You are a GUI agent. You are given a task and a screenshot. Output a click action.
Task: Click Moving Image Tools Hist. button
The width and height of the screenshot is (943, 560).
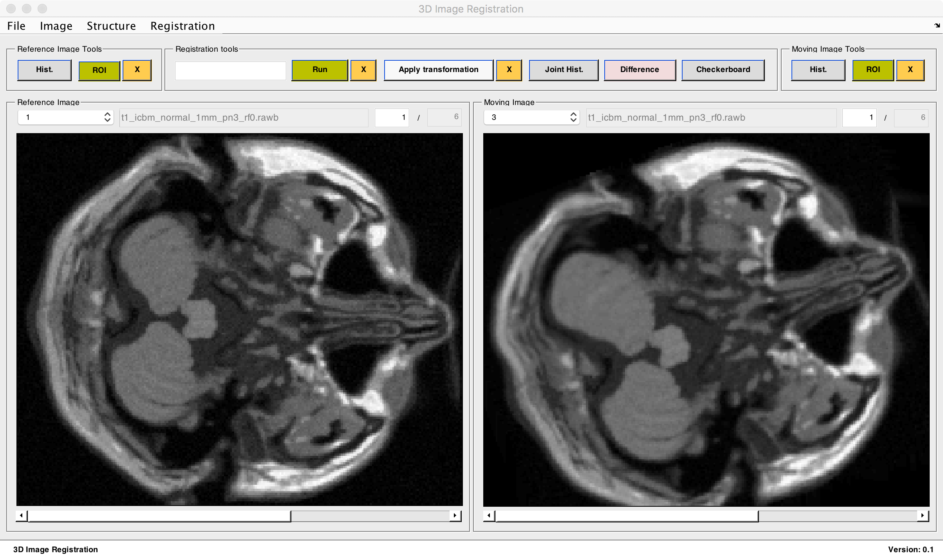[x=818, y=70]
